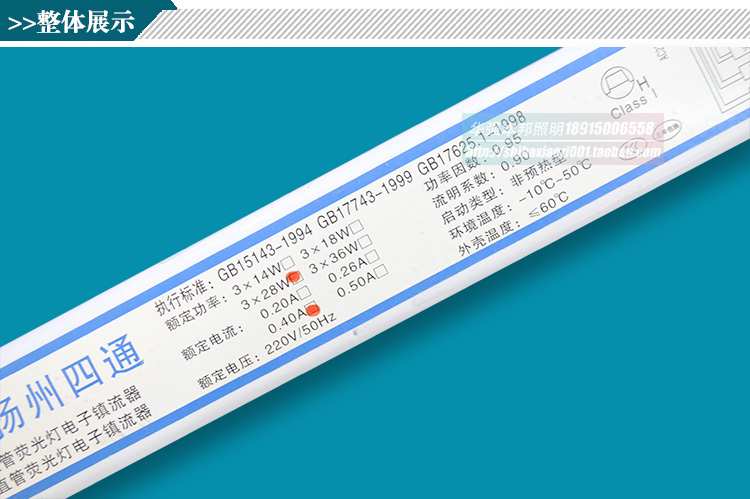Image resolution: width=750 pixels, height=499 pixels.
Task: Click the 流明系数 0.90 line
Action: pos(482,178)
